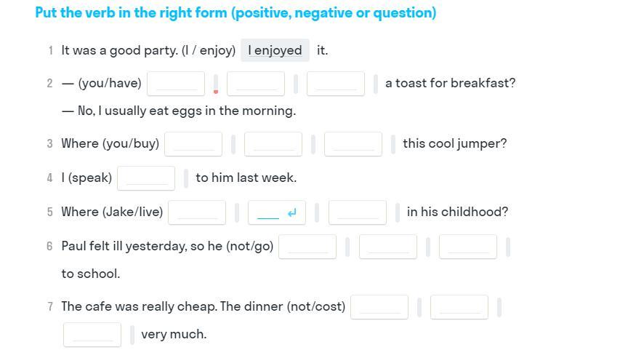Click the filled answer 'I enjoyed'
The height and width of the screenshot is (358, 644).
(x=275, y=50)
